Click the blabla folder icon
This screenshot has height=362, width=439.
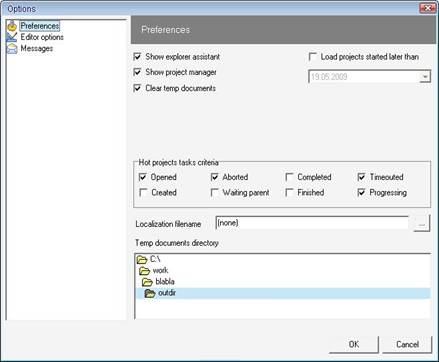(147, 282)
